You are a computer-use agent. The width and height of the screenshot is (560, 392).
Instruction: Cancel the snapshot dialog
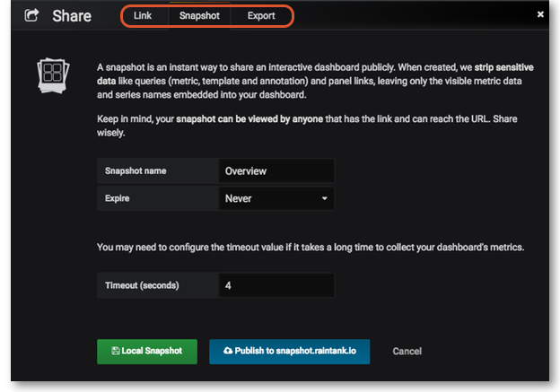coord(407,352)
